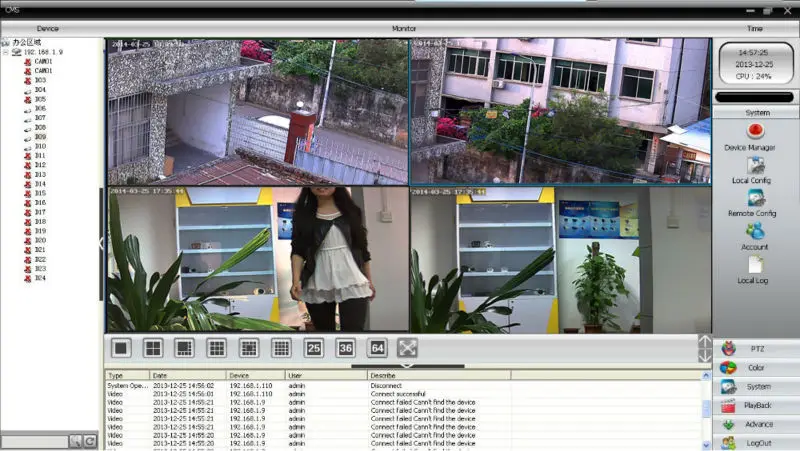Screen dimensions: 800x451
Task: Select channel D05 in device tree
Action: click(x=40, y=99)
